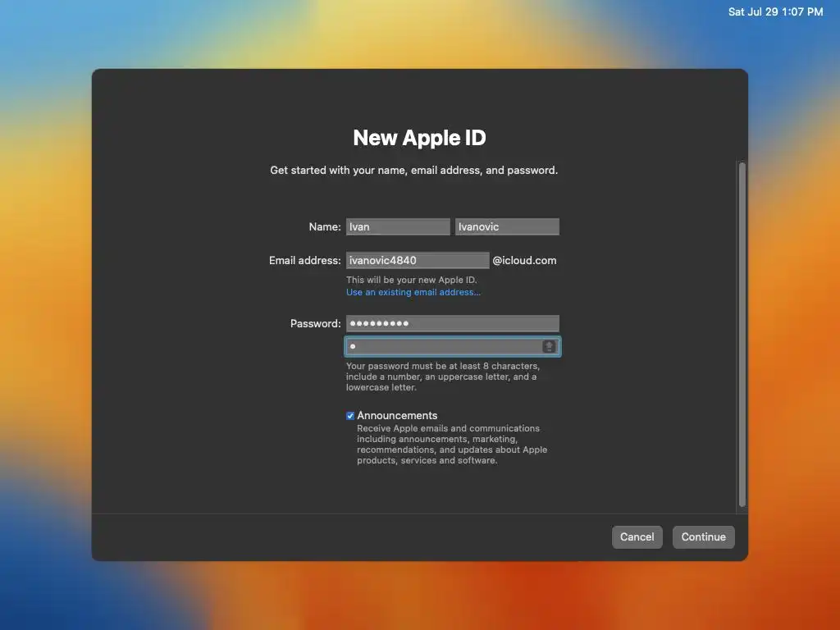The image size is (840, 630).
Task: Click the last name field containing Ivanovic
Action: (507, 226)
